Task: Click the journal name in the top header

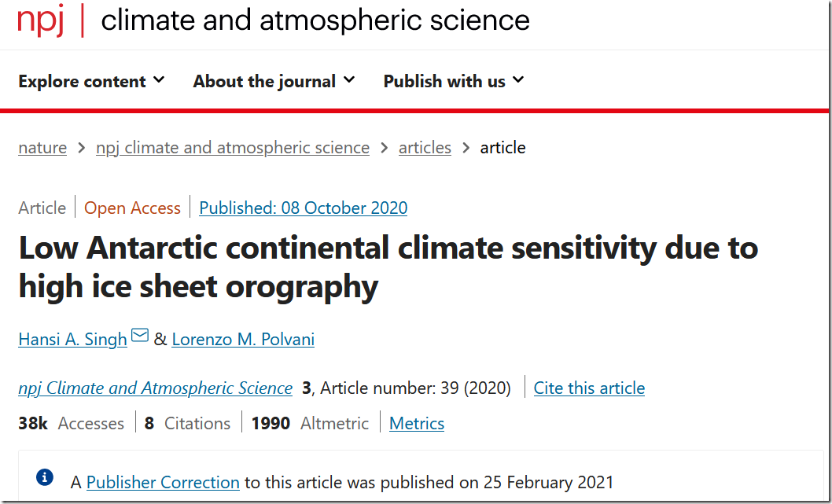Action: (x=315, y=20)
